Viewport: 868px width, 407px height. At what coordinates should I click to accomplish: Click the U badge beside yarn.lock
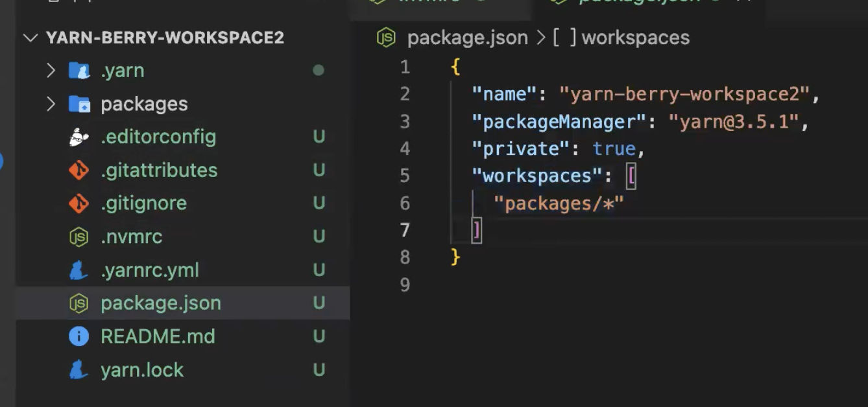pos(319,370)
